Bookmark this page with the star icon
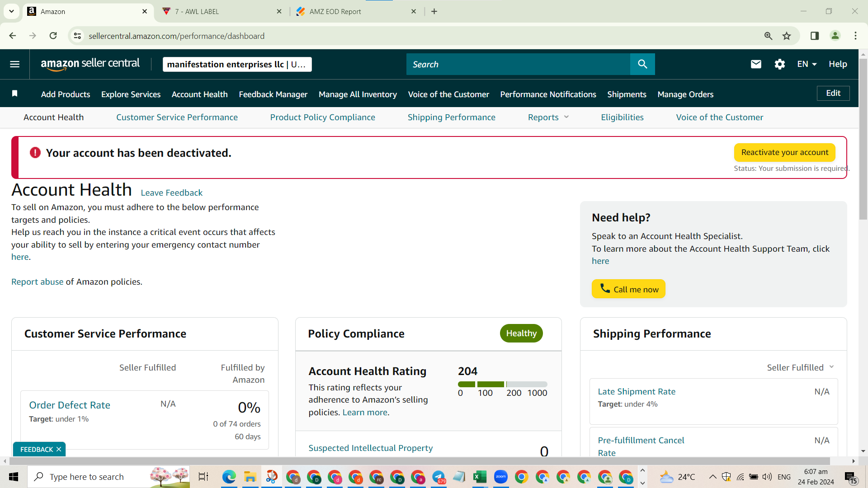The width and height of the screenshot is (868, 488). (x=787, y=36)
